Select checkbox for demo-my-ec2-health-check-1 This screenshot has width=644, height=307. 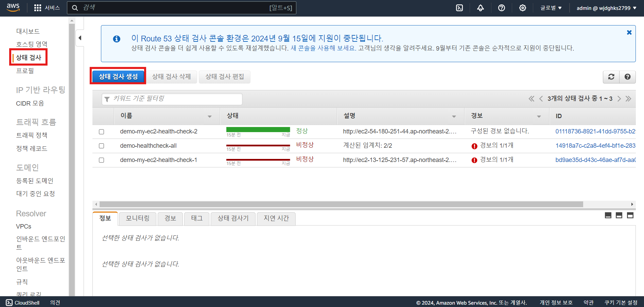(x=101, y=160)
